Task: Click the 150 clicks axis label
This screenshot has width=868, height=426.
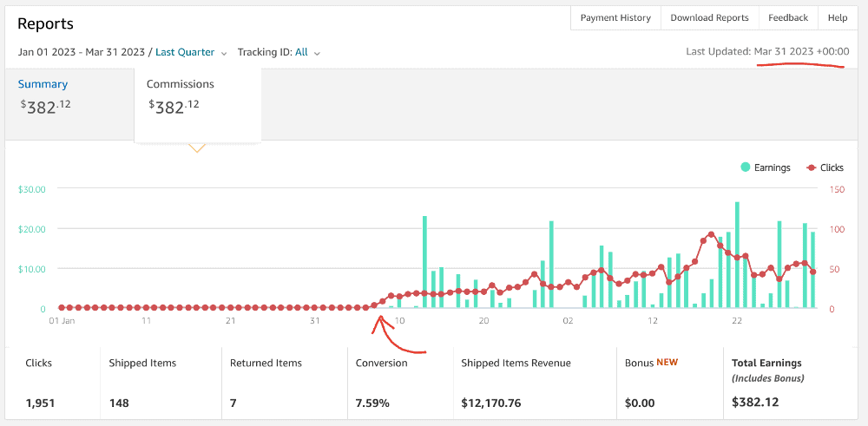Action: (x=837, y=189)
